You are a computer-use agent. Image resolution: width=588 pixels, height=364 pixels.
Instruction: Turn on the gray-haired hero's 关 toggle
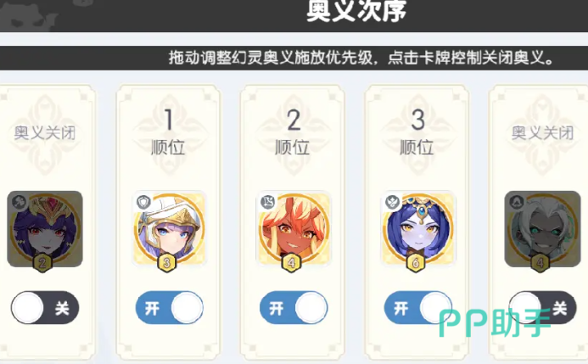pyautogui.click(x=543, y=308)
